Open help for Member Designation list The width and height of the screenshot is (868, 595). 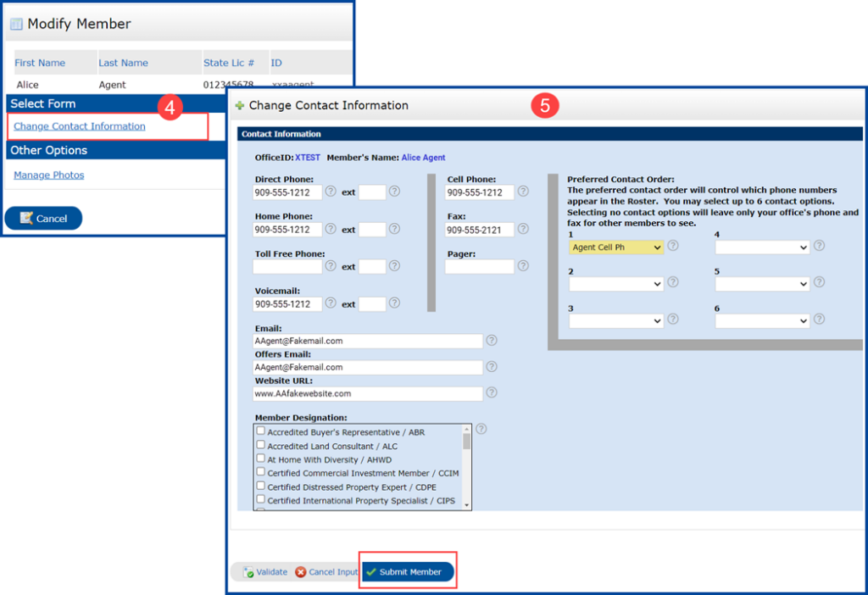click(481, 430)
